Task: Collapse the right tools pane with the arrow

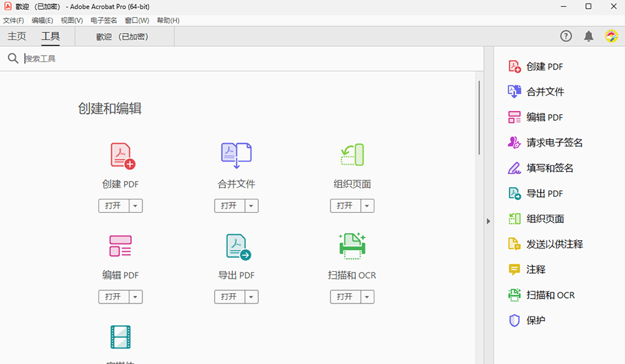Action: [x=488, y=221]
